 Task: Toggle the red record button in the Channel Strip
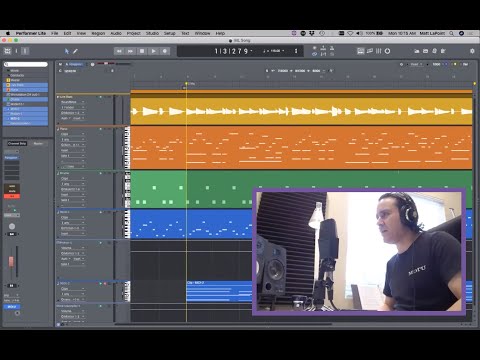coord(12,197)
